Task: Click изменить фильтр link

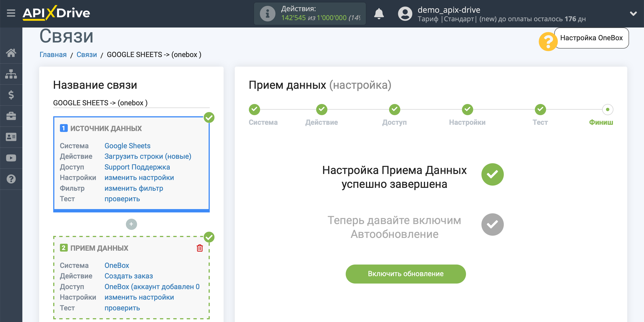Action: (x=134, y=188)
